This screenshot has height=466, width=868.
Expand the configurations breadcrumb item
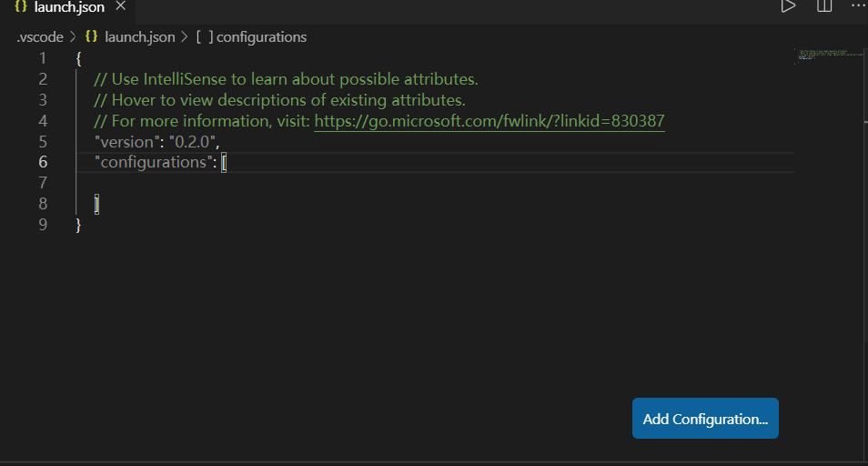pos(261,37)
